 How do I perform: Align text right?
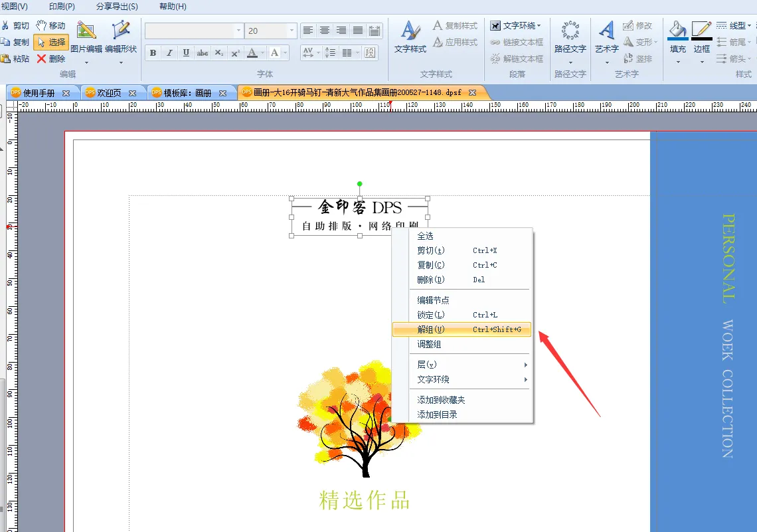click(x=341, y=31)
